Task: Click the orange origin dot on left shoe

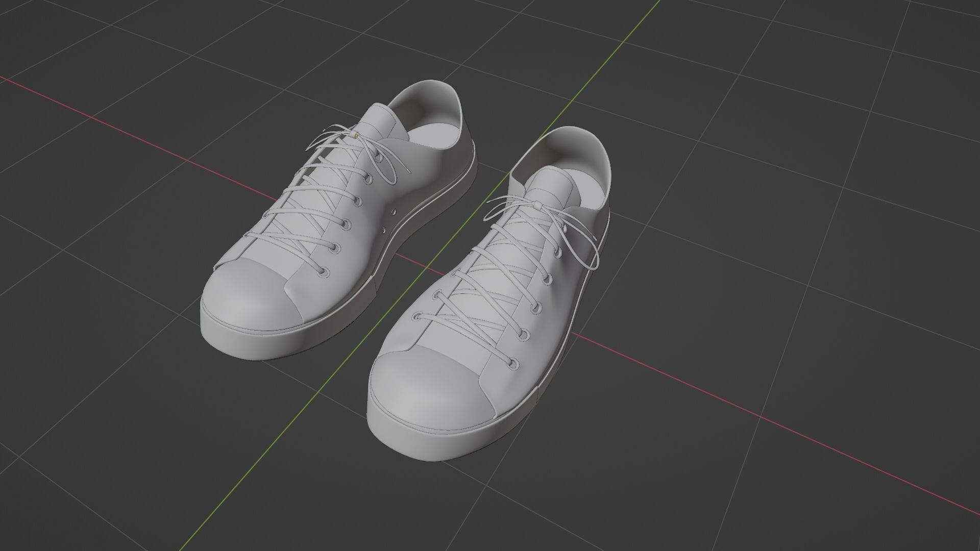Action: pyautogui.click(x=356, y=135)
